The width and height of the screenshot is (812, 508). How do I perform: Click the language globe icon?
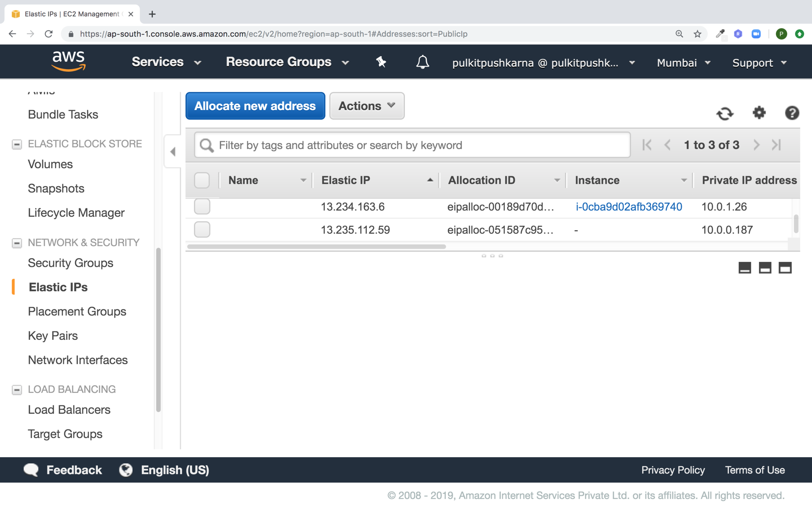tap(126, 470)
